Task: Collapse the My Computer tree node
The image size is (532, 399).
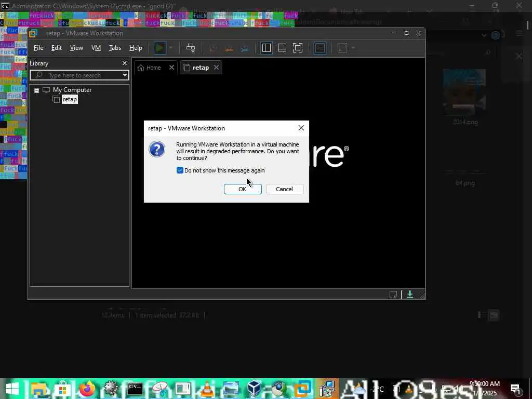Action: (x=37, y=90)
